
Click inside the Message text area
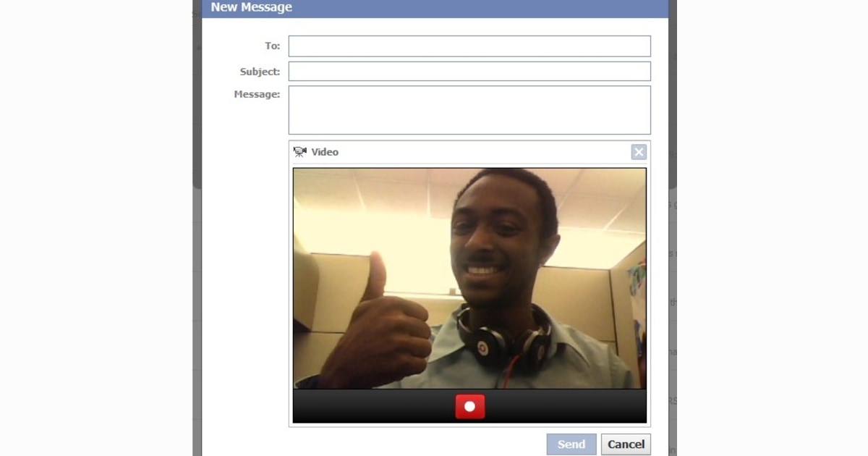(469, 109)
